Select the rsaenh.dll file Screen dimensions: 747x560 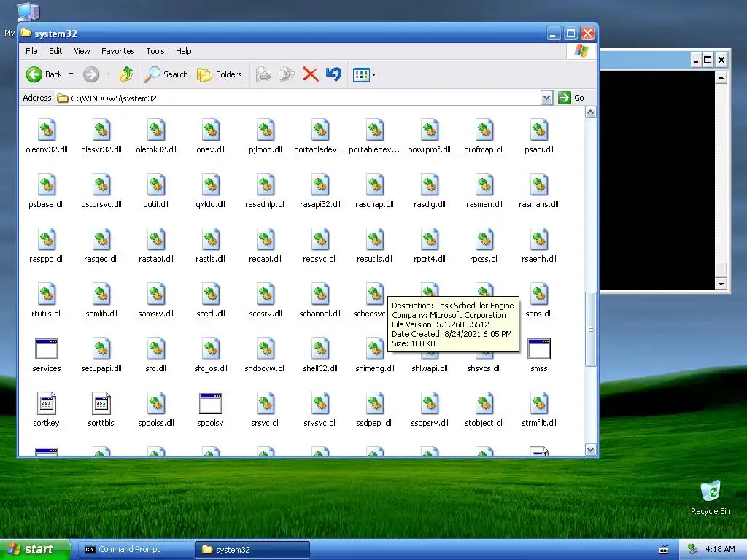point(539,245)
